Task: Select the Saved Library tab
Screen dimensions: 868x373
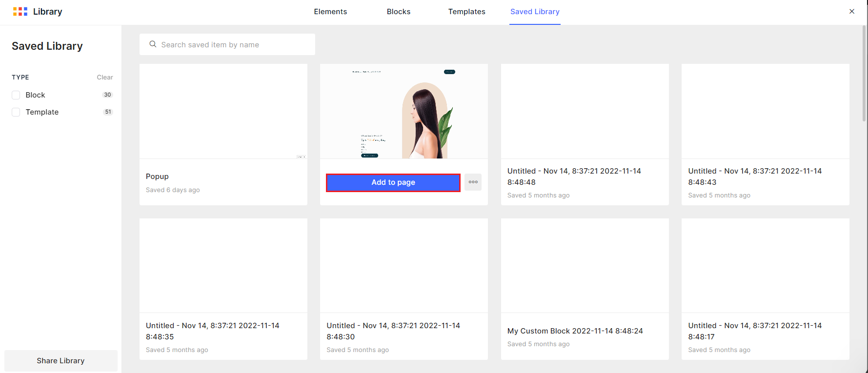Action: (x=535, y=12)
